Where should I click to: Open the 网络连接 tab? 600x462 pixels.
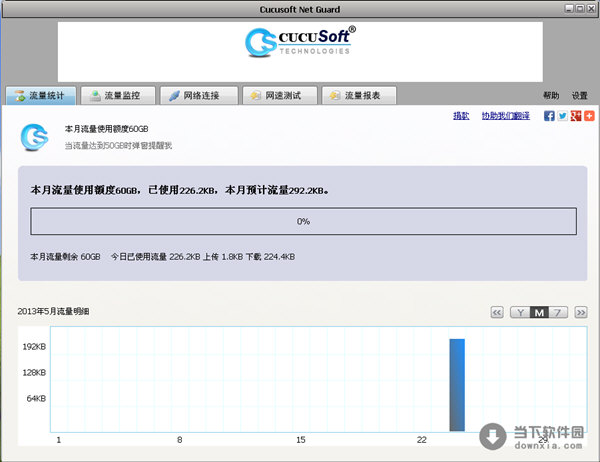(199, 95)
